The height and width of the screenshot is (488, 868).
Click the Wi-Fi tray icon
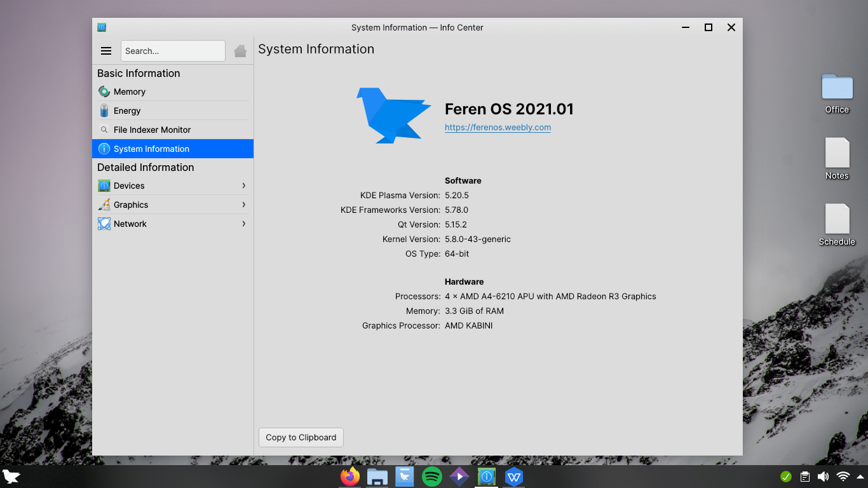tap(842, 476)
